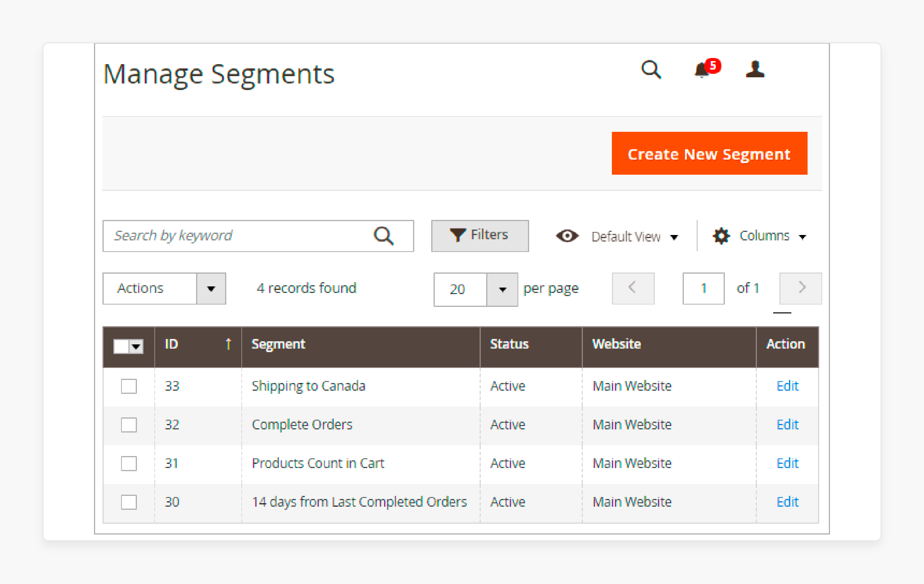Click the gear icon beside Columns
This screenshot has width=924, height=584.
(721, 236)
